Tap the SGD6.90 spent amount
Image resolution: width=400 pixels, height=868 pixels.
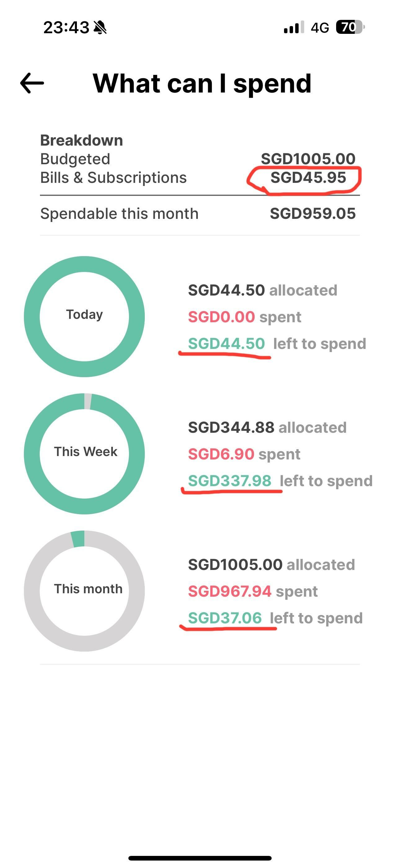click(x=221, y=454)
